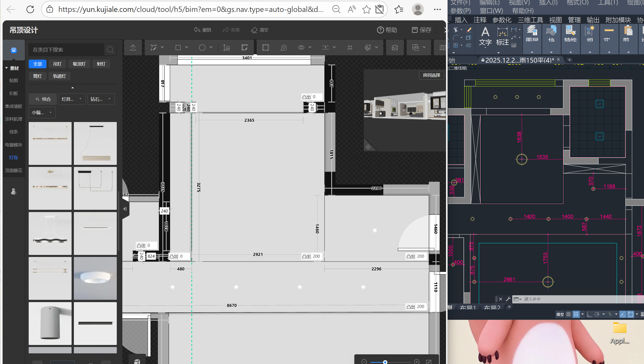Switch to the 吊灯 category tab
The height and width of the screenshot is (364, 644).
click(x=57, y=64)
